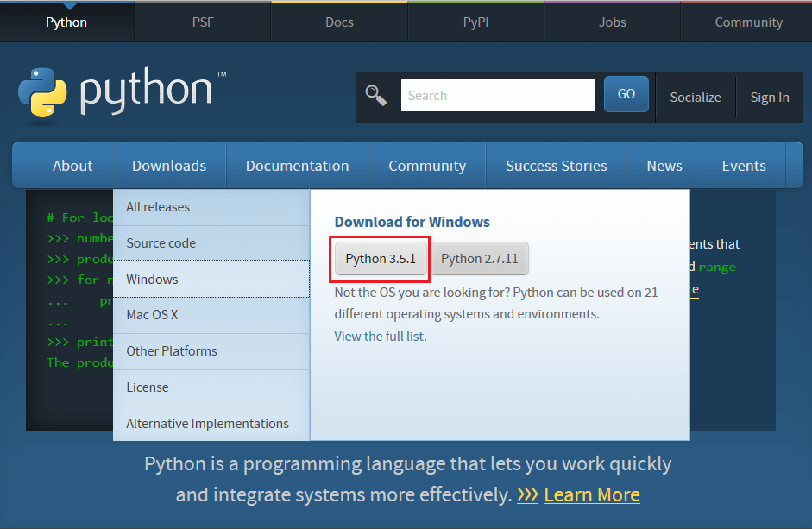Expand the Socialize menu

click(x=696, y=98)
